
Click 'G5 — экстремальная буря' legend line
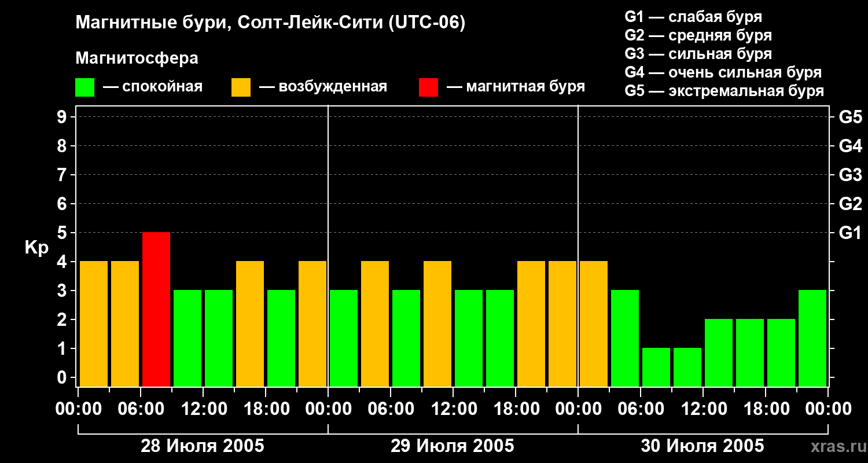[x=724, y=91]
